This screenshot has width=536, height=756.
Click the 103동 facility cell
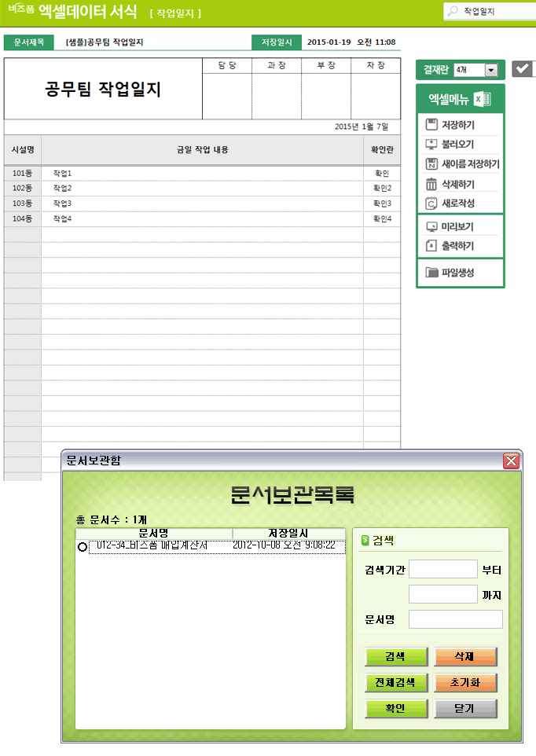(x=22, y=204)
